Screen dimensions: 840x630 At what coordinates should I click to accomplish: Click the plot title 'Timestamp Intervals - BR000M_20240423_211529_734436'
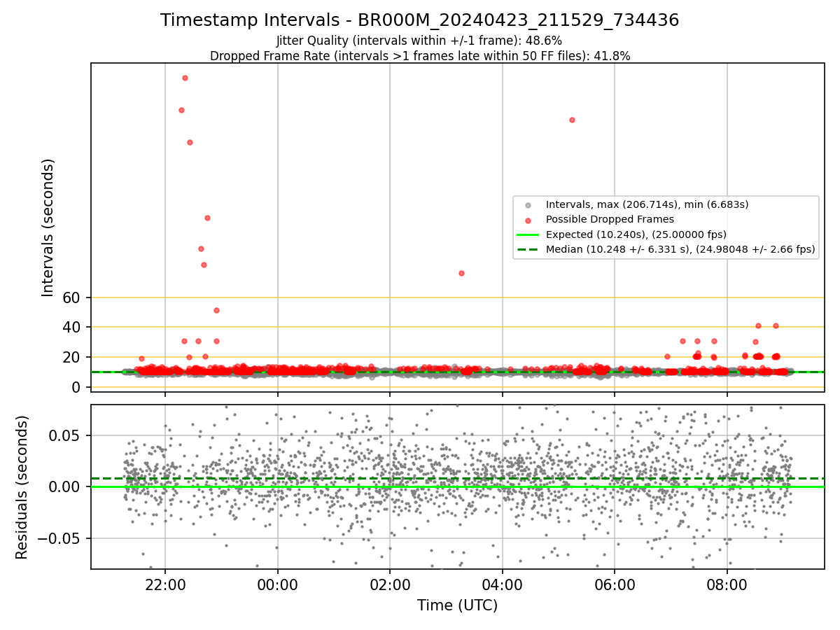[x=419, y=20]
